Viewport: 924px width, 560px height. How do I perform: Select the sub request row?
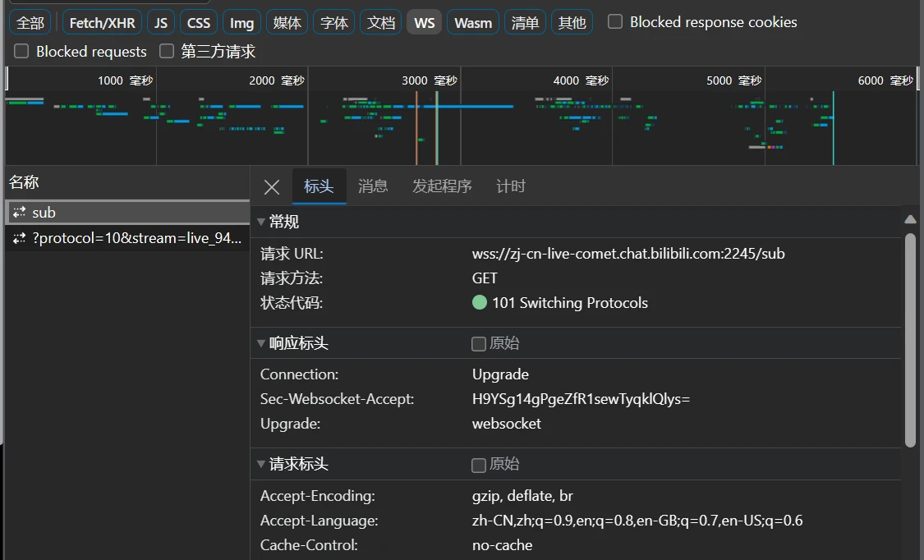coord(127,213)
